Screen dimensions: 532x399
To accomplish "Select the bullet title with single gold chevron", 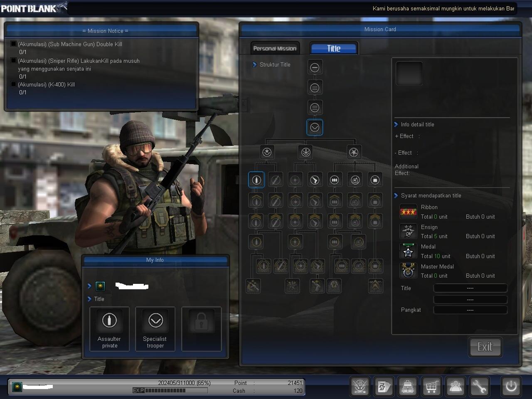I will pos(256,200).
